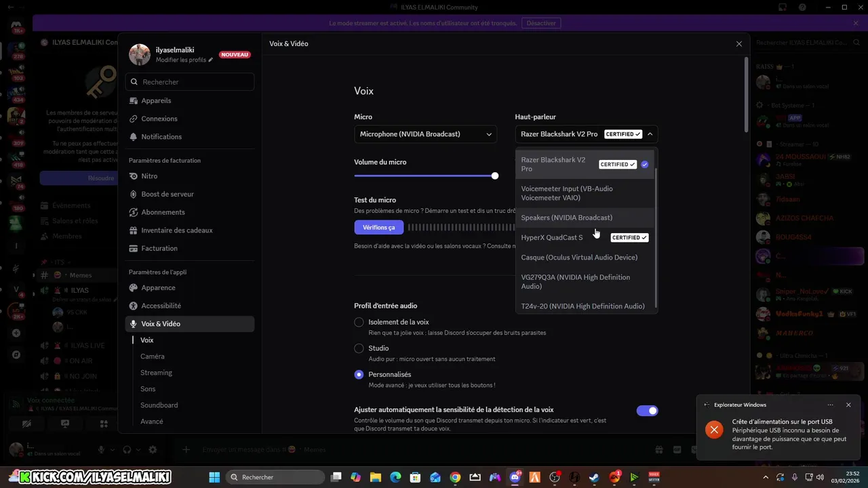This screenshot has width=868, height=488.
Task: Click Modifier les profils pencil link
Action: coord(184,60)
